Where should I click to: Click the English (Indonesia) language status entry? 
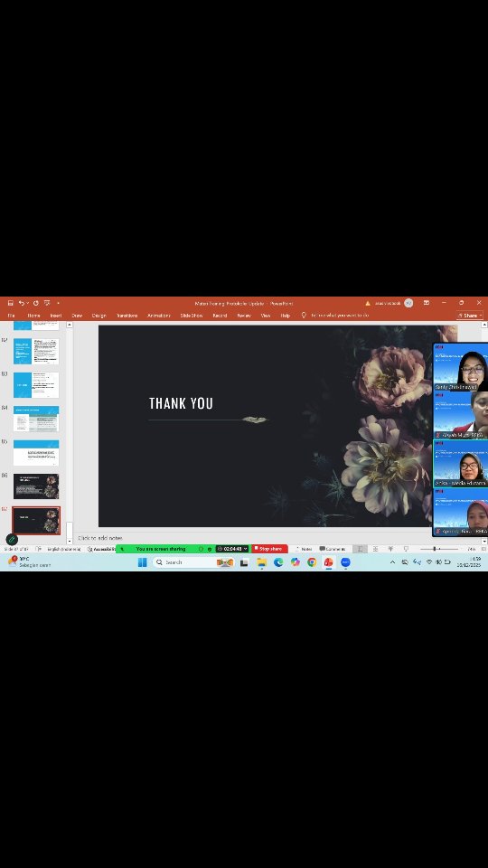tap(62, 549)
